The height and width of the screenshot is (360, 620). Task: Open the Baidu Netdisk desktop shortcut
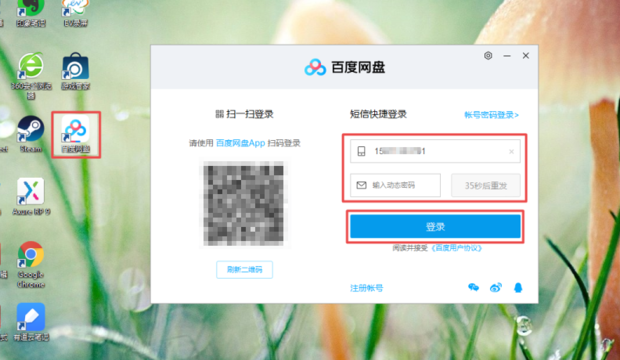[x=76, y=134]
